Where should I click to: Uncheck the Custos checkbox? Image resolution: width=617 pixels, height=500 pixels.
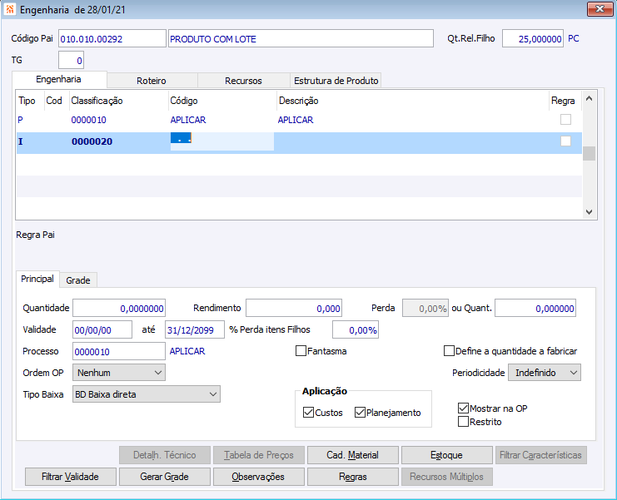tap(308, 412)
